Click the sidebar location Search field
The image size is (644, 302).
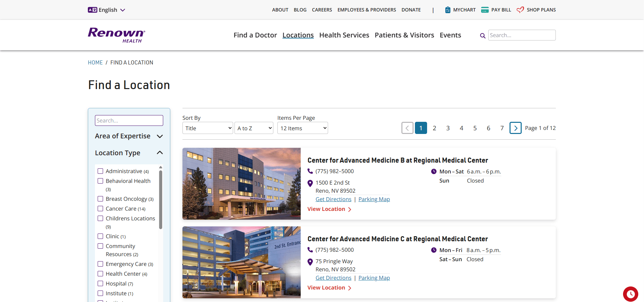pos(129,120)
